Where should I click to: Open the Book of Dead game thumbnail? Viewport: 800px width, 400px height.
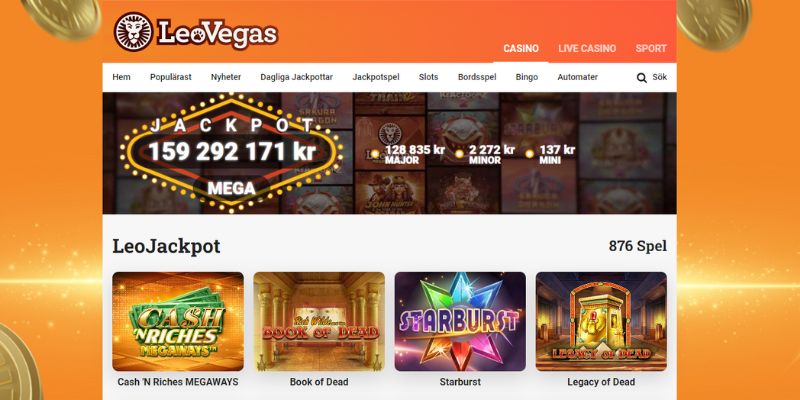[319, 321]
